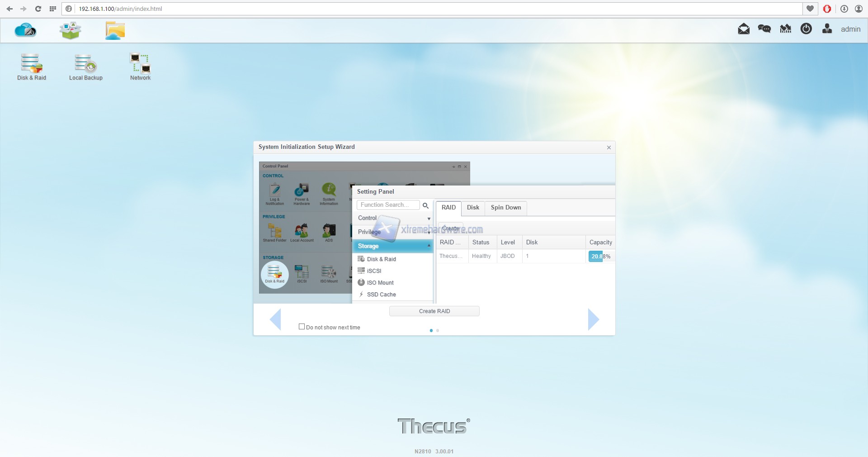This screenshot has width=868, height=457.
Task: Select the second wizard page dot
Action: point(438,331)
